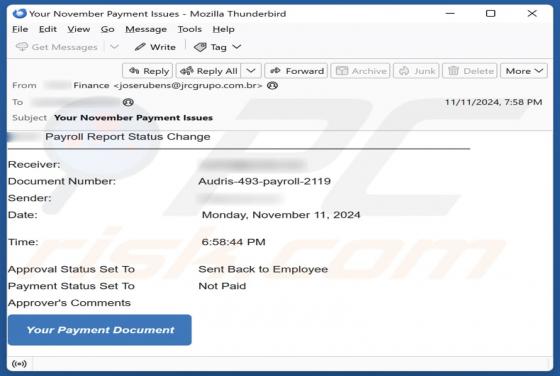Click the tag icon on Tag button

click(200, 47)
